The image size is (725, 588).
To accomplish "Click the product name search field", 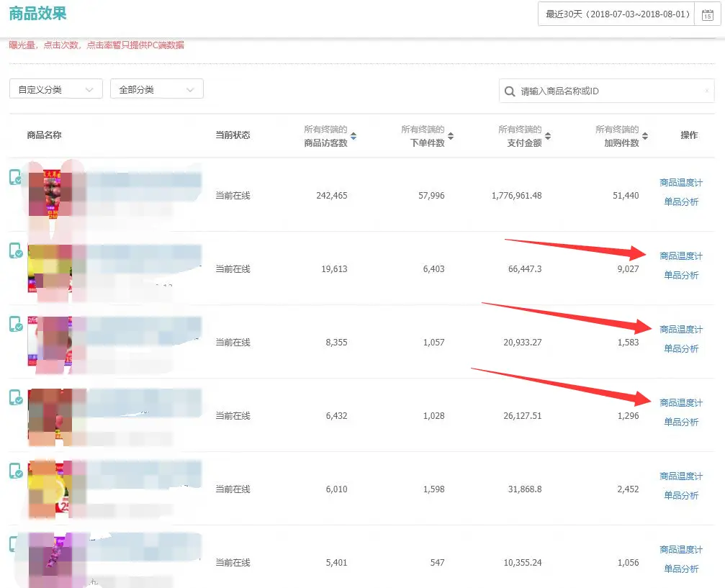I will point(607,91).
